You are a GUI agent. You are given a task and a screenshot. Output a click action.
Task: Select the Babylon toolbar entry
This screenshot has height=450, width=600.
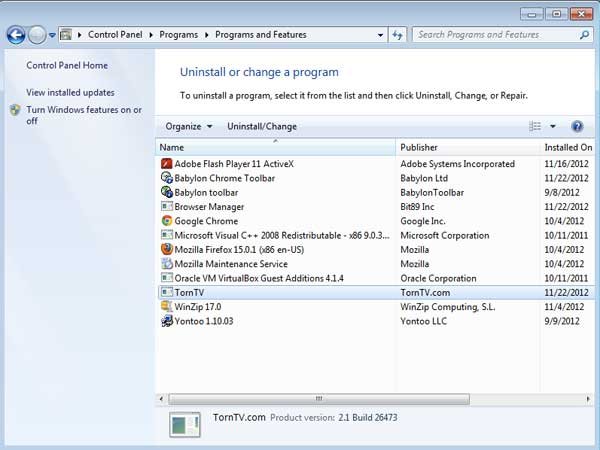(x=206, y=192)
